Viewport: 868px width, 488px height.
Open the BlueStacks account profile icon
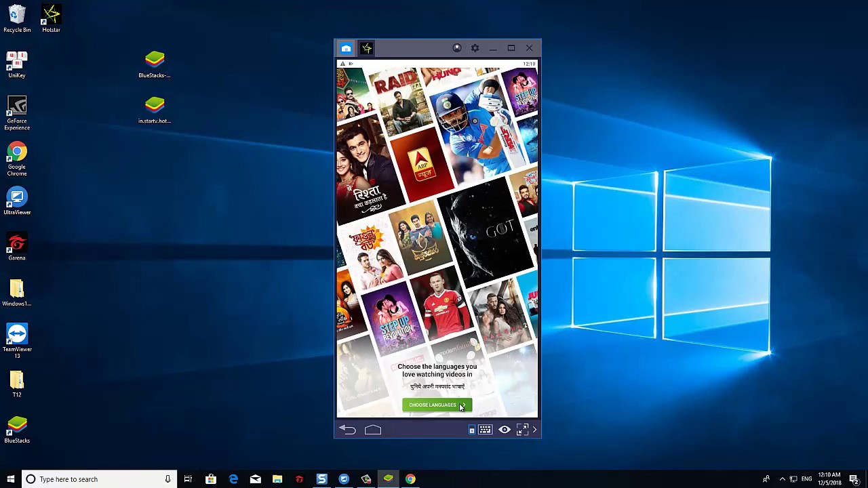point(457,48)
